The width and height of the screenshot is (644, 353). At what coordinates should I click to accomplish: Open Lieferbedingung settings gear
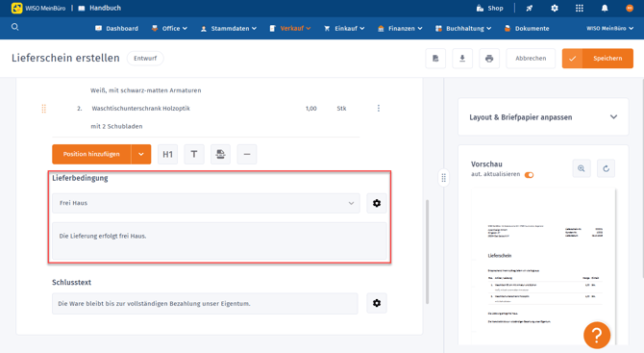tap(377, 203)
